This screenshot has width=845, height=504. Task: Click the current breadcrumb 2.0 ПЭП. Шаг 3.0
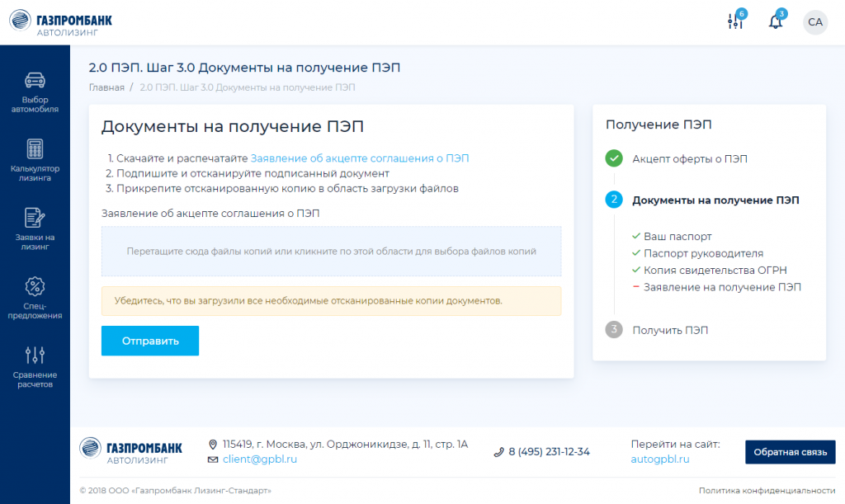(248, 87)
